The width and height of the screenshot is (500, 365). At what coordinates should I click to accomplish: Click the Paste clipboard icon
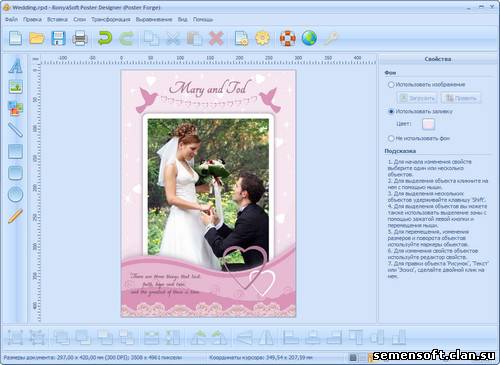194,39
